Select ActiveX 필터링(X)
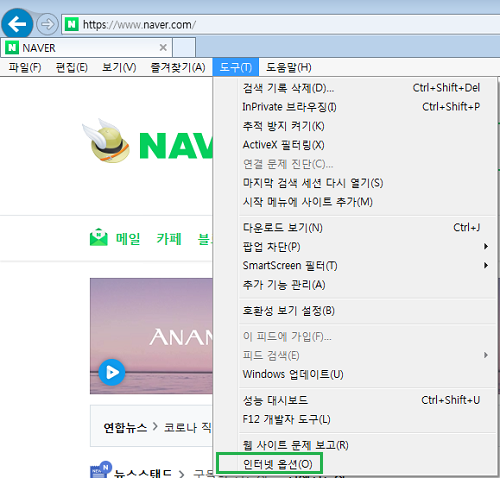The image size is (500, 478). point(355,145)
